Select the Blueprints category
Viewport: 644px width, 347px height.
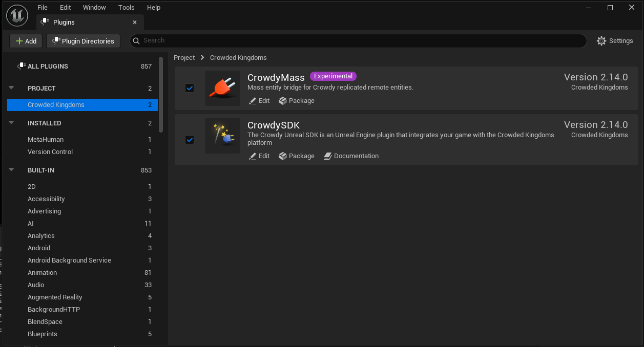tap(82, 334)
